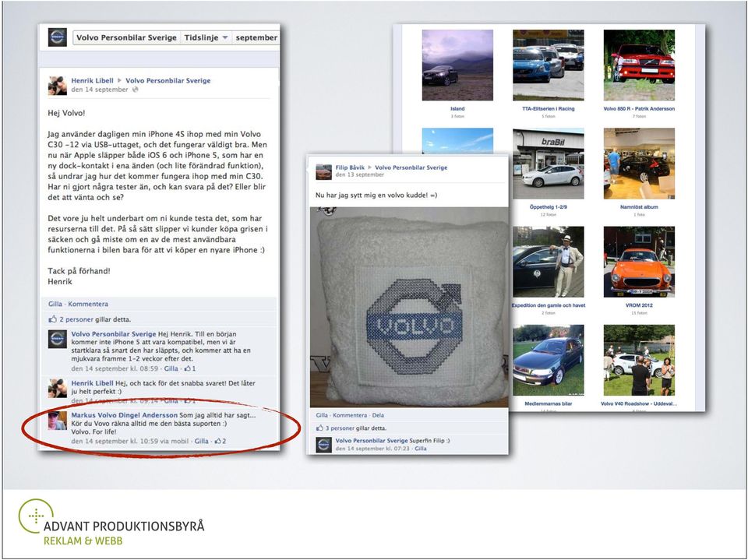Click Medlemmarnas bilar album title
The width and height of the screenshot is (748, 560).
(548, 403)
